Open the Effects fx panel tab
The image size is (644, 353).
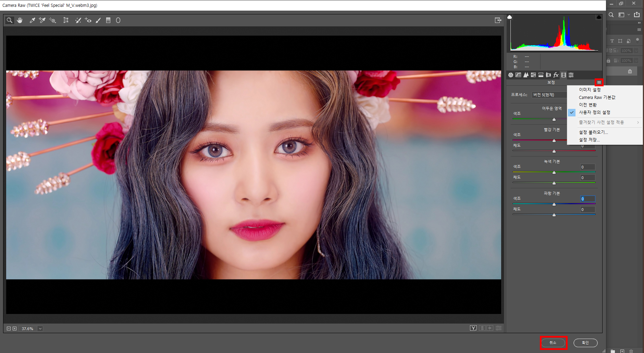tap(556, 75)
